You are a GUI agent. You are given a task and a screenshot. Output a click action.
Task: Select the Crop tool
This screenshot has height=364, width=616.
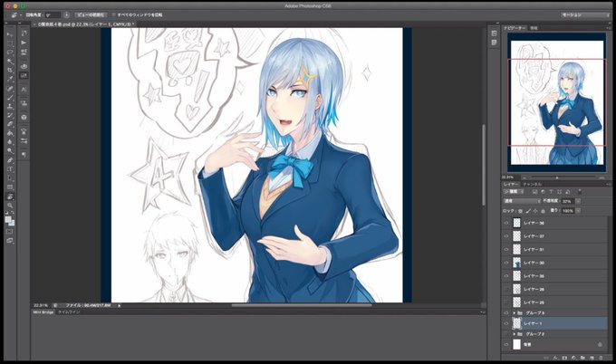click(10, 71)
